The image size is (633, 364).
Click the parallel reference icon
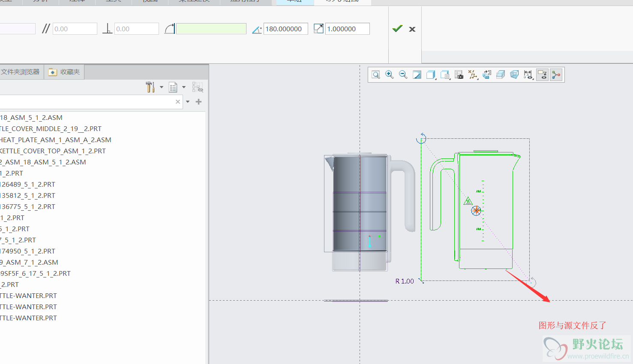46,29
